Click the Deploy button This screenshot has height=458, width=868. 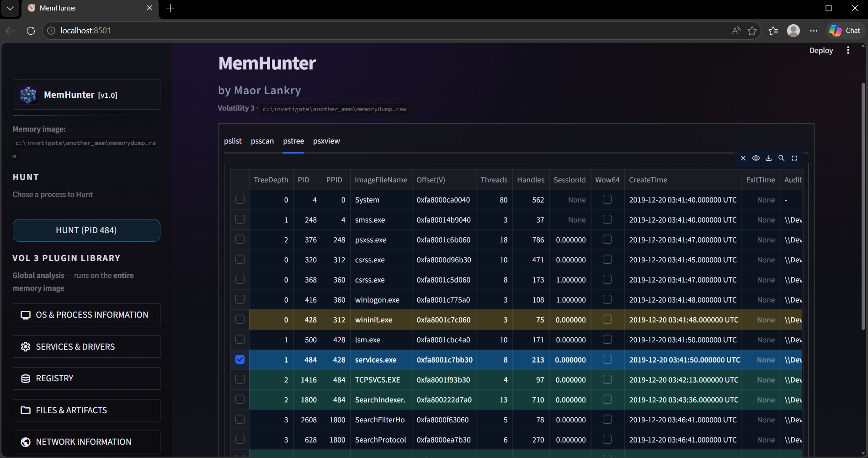point(821,50)
